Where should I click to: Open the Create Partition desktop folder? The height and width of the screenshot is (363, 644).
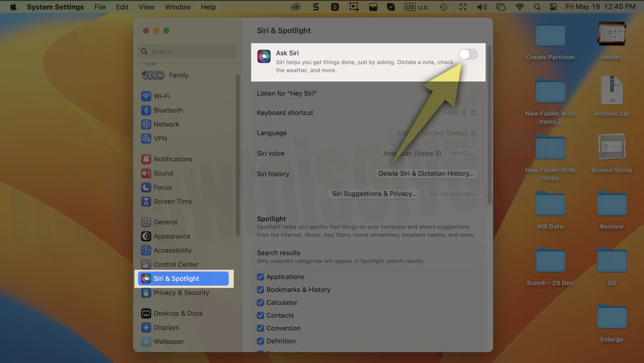[x=550, y=41]
